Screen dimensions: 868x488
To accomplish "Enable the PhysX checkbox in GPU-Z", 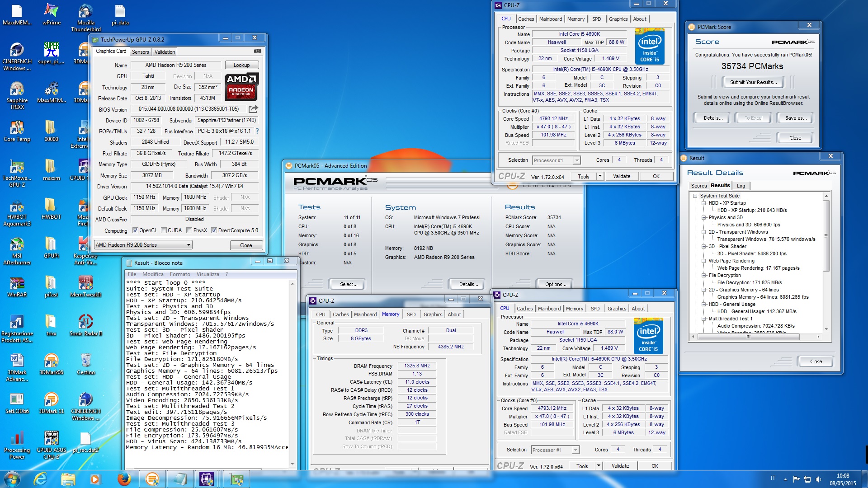I will [189, 230].
